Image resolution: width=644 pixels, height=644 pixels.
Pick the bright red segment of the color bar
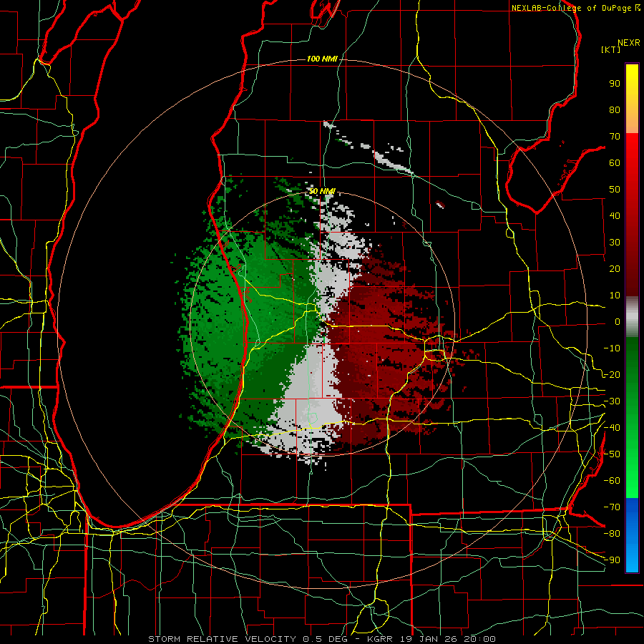(x=632, y=150)
